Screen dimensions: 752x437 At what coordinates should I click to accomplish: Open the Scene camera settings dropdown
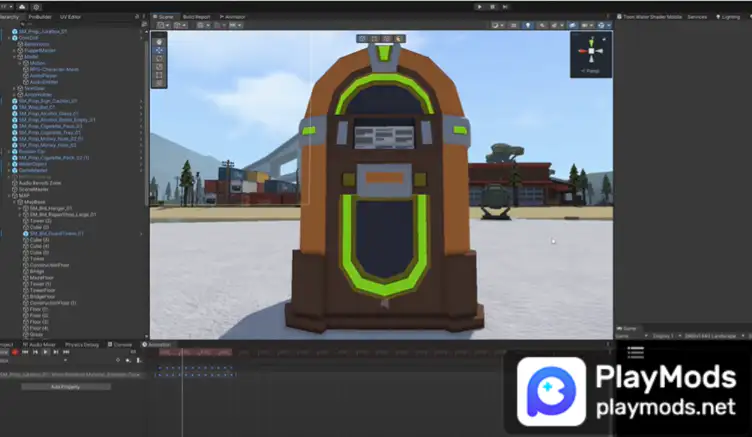pyautogui.click(x=586, y=25)
